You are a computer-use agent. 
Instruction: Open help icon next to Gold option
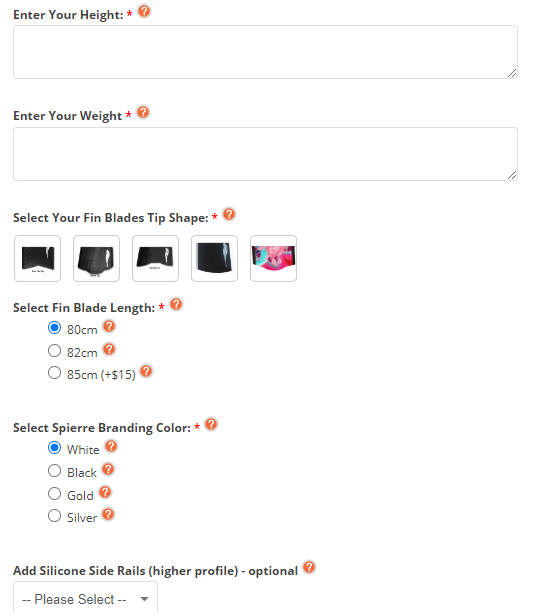click(x=105, y=492)
